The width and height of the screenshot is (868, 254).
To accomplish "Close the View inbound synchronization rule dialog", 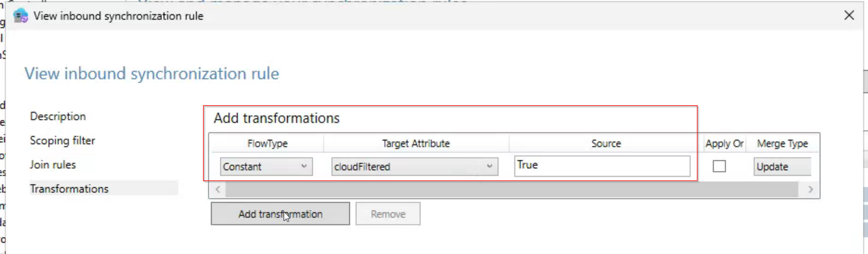I will [x=849, y=15].
